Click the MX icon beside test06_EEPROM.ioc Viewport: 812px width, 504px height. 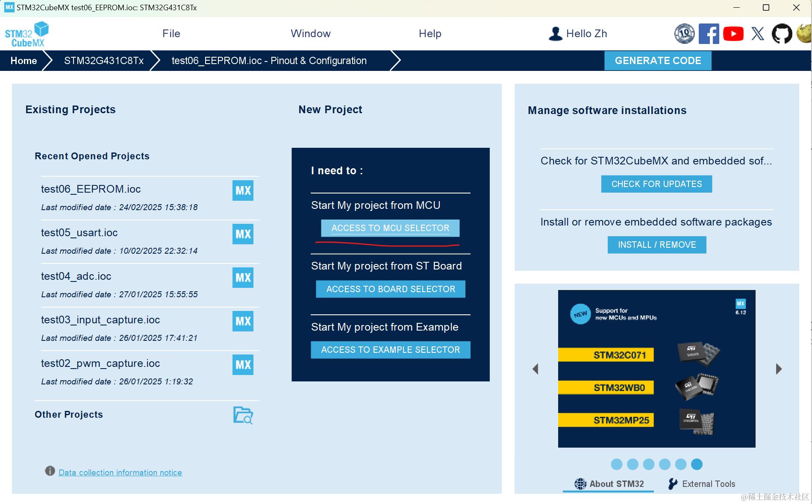(x=243, y=190)
